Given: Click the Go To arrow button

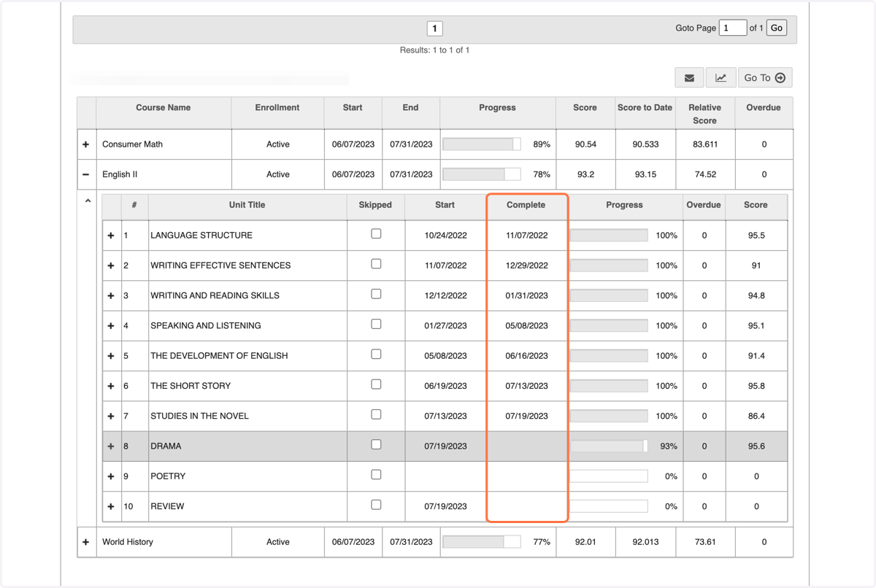Looking at the screenshot, I should coord(765,77).
